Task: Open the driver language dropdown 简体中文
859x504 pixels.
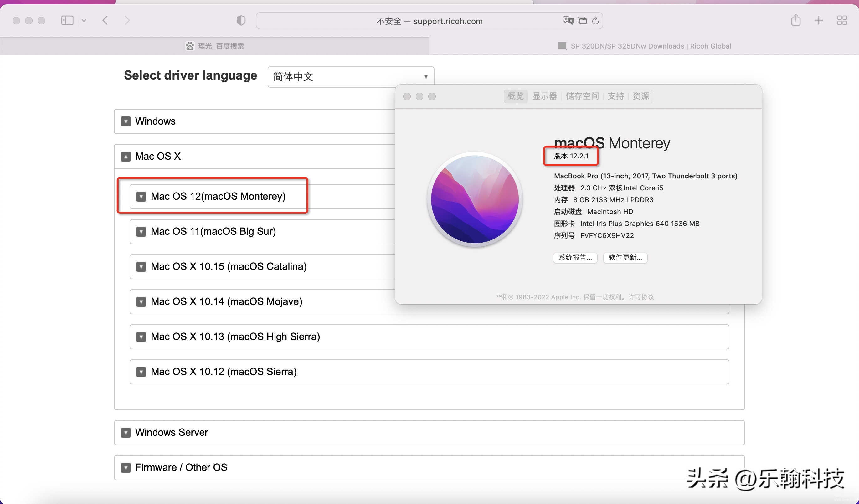Action: [x=351, y=77]
